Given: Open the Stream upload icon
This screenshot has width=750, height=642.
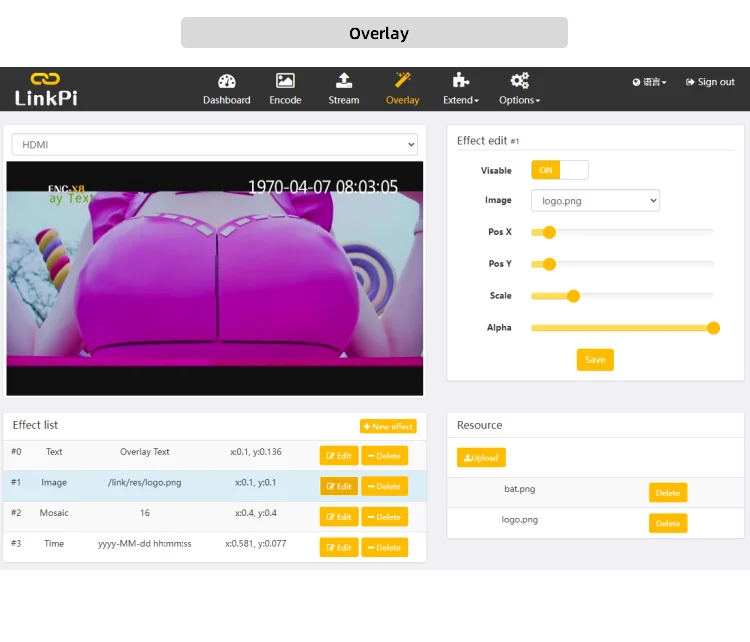Looking at the screenshot, I should click(x=344, y=81).
